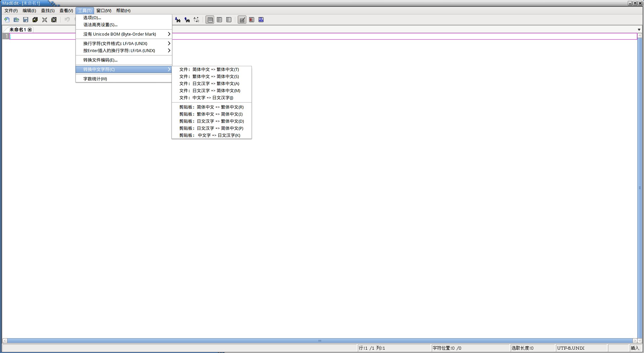This screenshot has height=353, width=644.
Task: Click the 行:1 /1 列:1 status field
Action: 394,348
